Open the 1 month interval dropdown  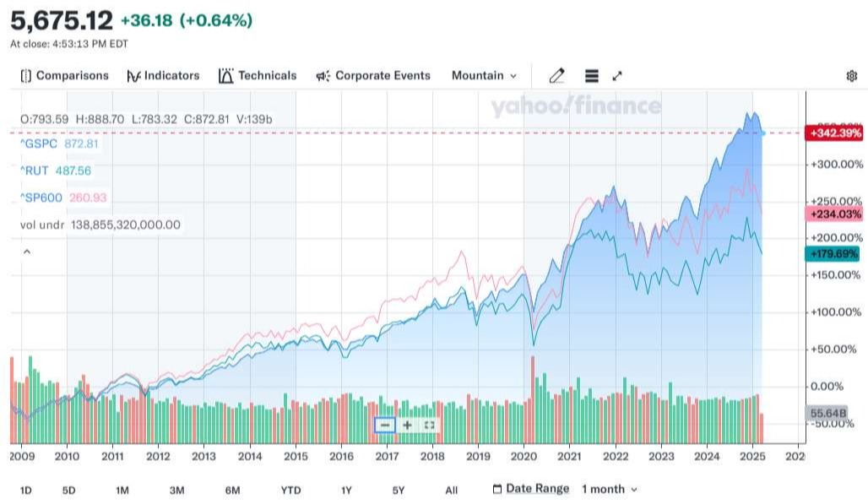tap(609, 490)
